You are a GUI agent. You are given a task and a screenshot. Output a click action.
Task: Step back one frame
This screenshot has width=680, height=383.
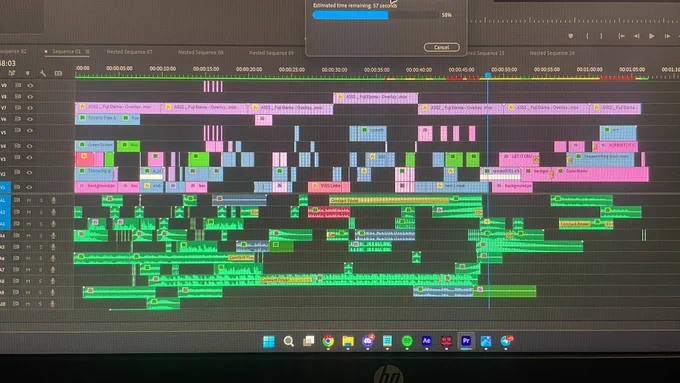[x=637, y=36]
